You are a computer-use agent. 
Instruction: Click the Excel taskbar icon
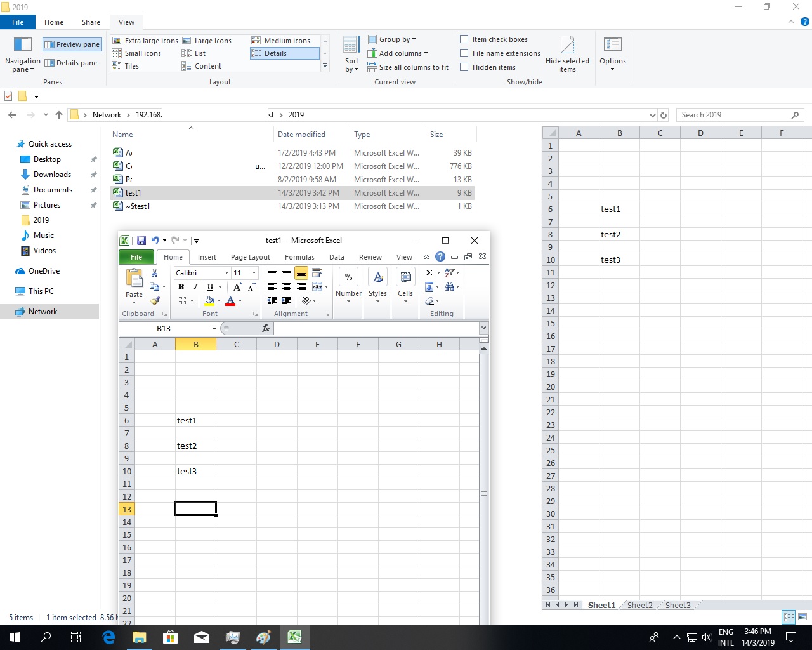coord(294,637)
